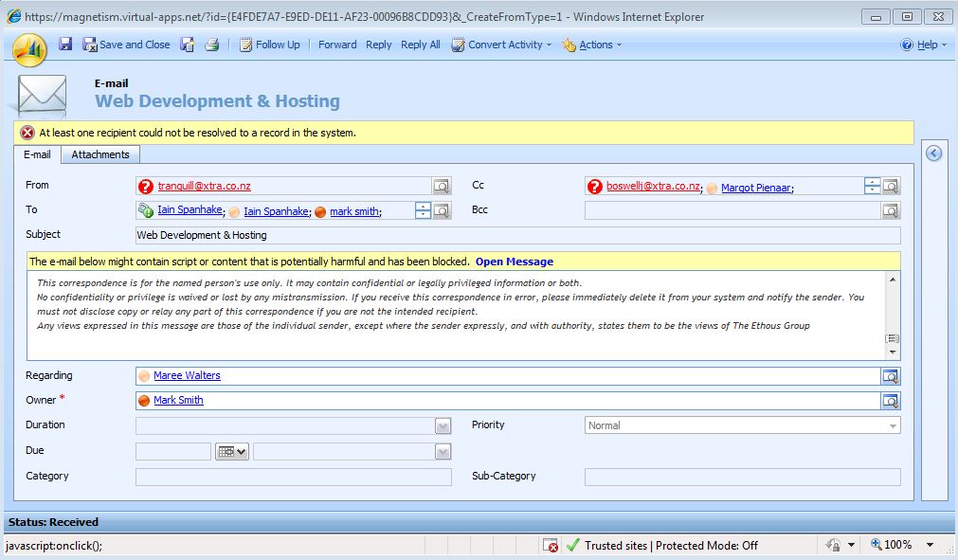Viewport: 958px width, 560px height.
Task: Click the Save disk icon in toolbar
Action: click(65, 45)
